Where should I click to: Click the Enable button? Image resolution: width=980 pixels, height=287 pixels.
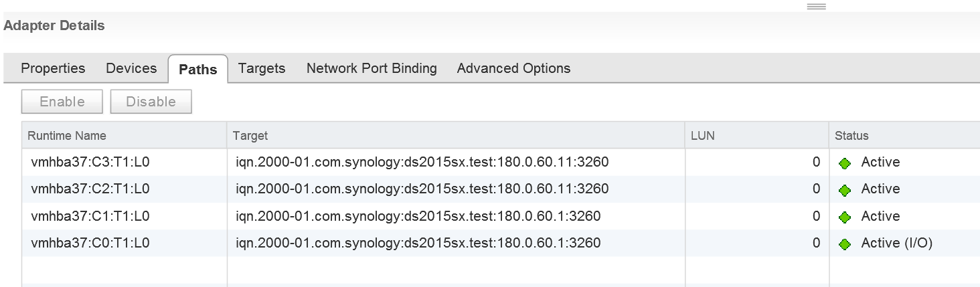click(x=62, y=102)
